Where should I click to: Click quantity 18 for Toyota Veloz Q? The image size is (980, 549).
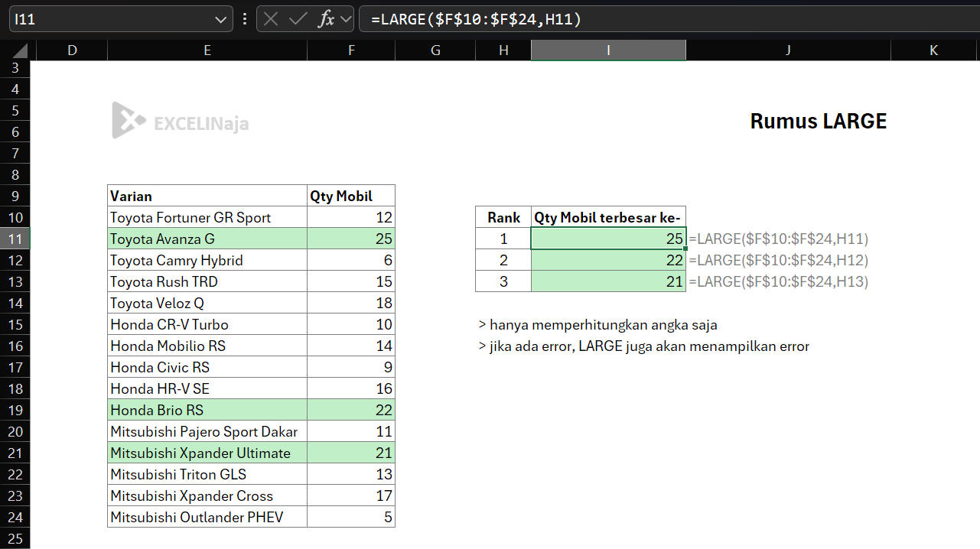(351, 303)
